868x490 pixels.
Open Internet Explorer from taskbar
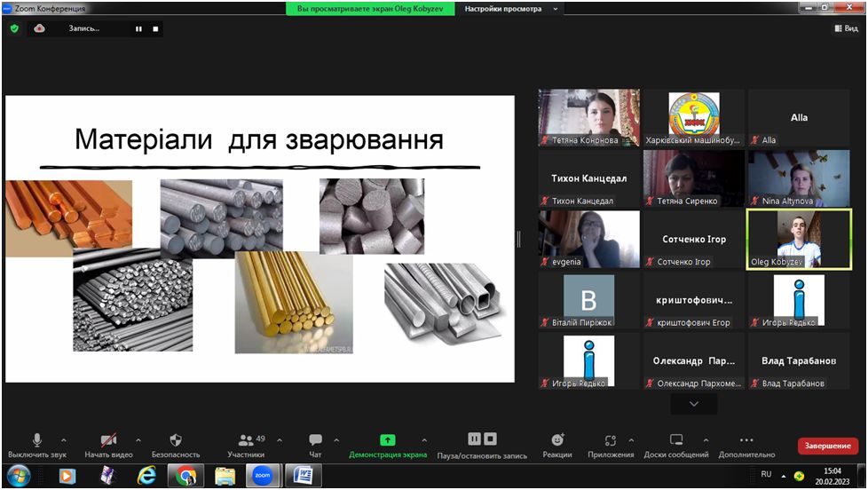coord(146,476)
